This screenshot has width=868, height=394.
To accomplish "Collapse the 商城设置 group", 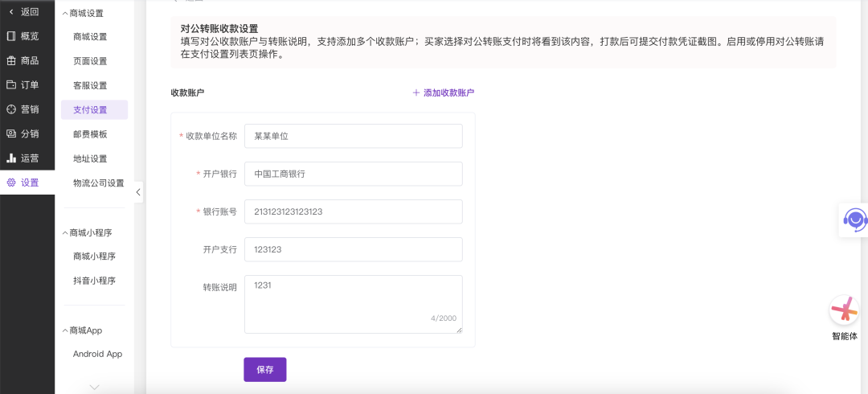I will (65, 13).
